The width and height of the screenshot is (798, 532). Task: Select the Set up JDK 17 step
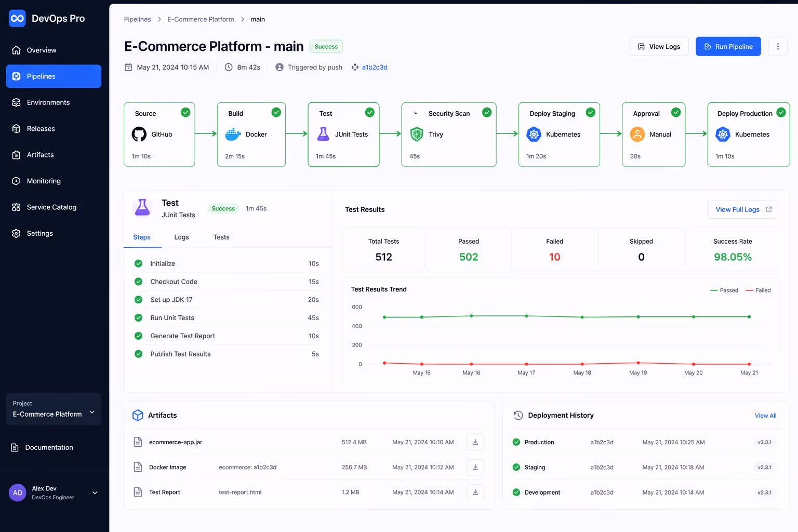click(x=227, y=300)
